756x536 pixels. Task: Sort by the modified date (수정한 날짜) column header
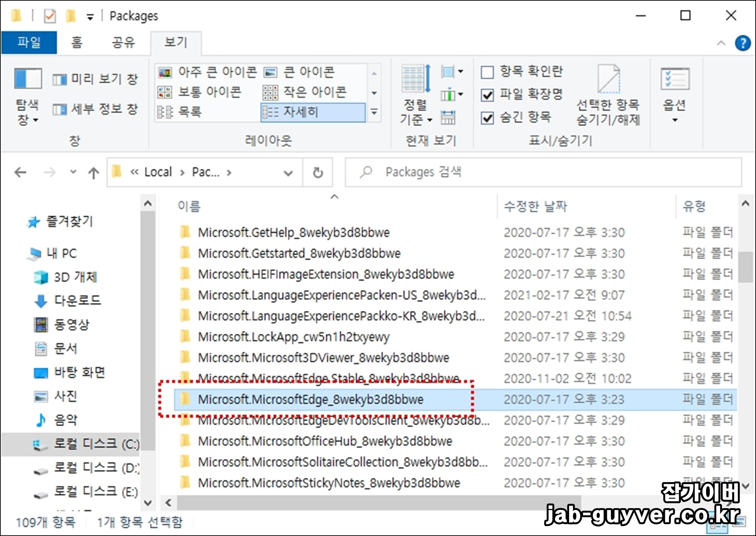click(535, 206)
